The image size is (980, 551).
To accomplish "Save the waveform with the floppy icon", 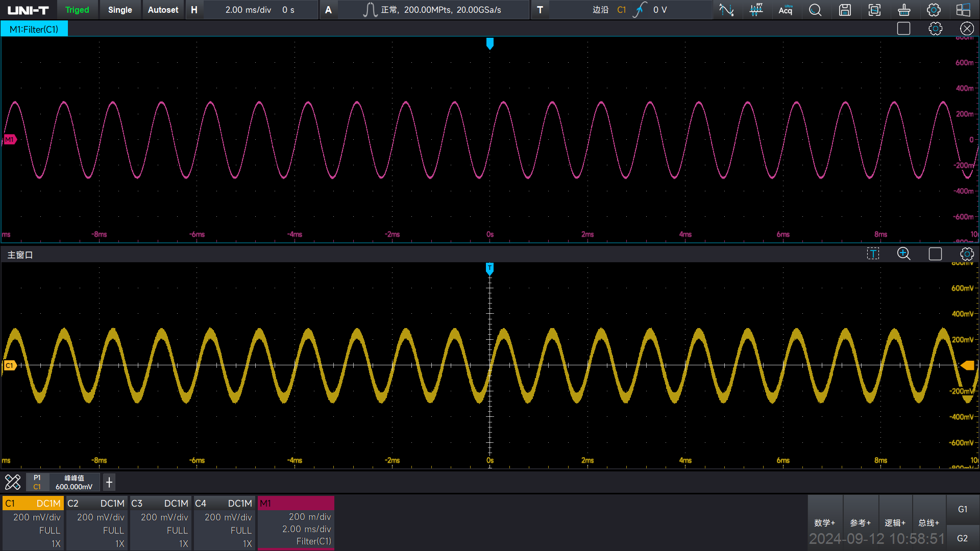I will pyautogui.click(x=845, y=10).
